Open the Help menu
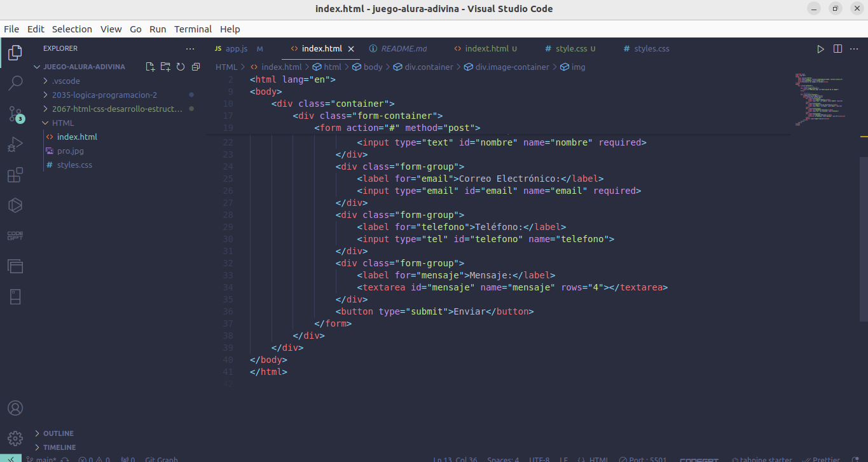Screen dimensions: 868x462 [x=230, y=29]
